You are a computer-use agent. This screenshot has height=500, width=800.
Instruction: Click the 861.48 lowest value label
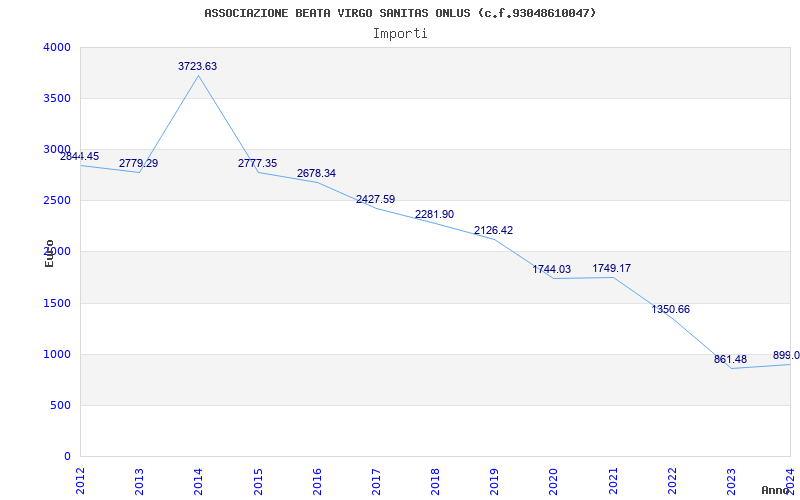click(x=730, y=360)
